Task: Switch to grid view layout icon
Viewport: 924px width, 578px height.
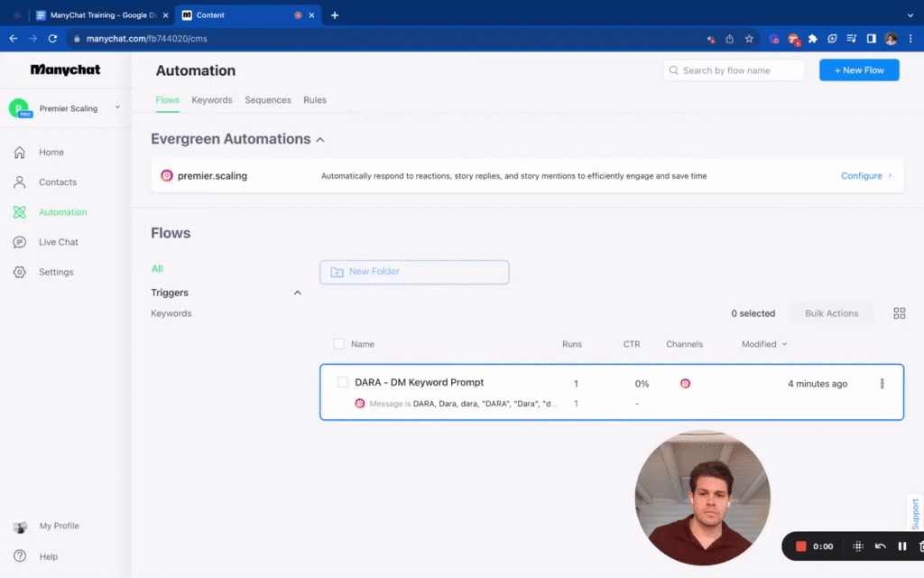Action: coord(900,313)
